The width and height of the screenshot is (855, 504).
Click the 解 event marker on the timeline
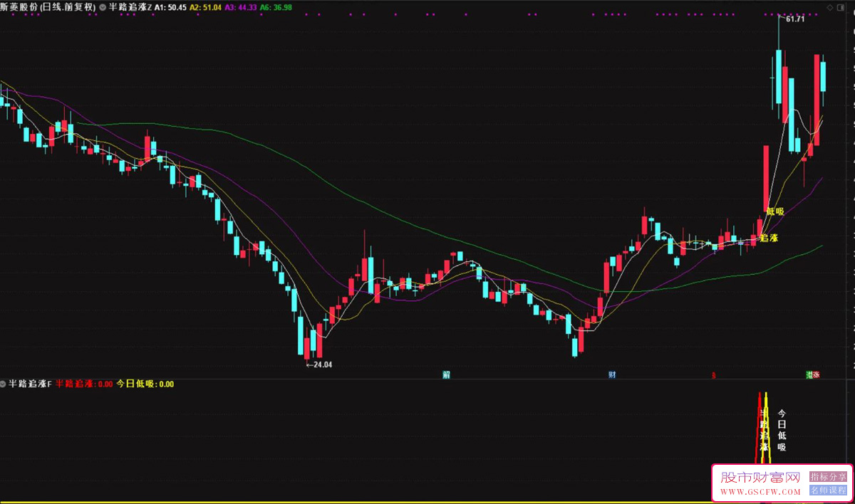446,374
